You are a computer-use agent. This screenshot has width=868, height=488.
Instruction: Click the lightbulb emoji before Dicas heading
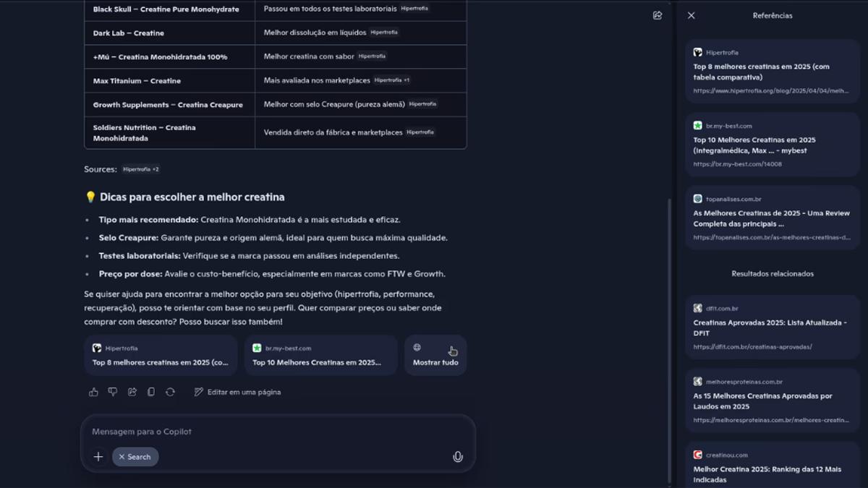click(90, 197)
